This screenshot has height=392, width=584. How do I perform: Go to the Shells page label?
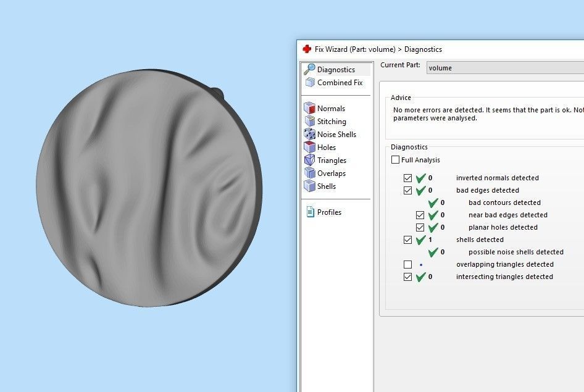tap(327, 186)
